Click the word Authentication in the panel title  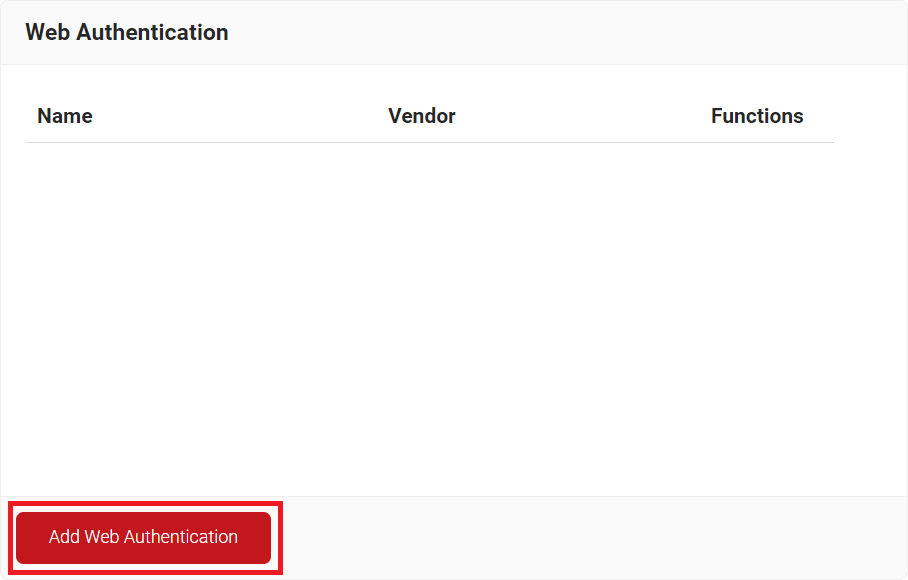tap(152, 32)
